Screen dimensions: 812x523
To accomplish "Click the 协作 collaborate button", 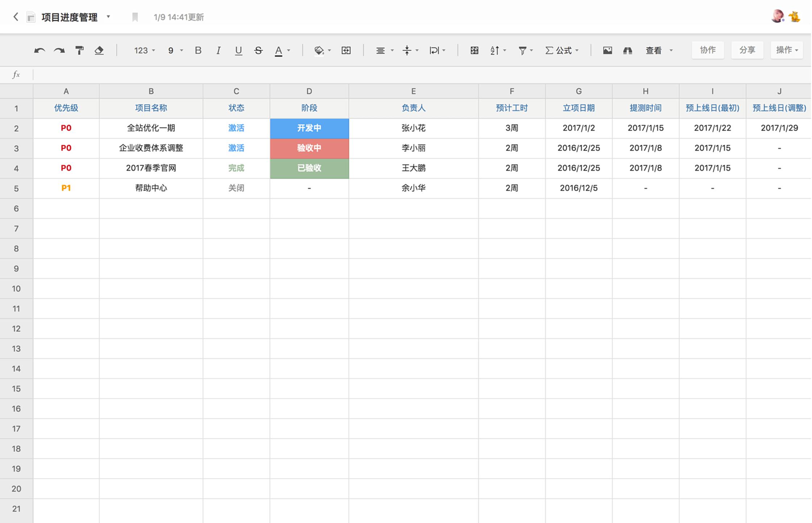I will [x=708, y=50].
